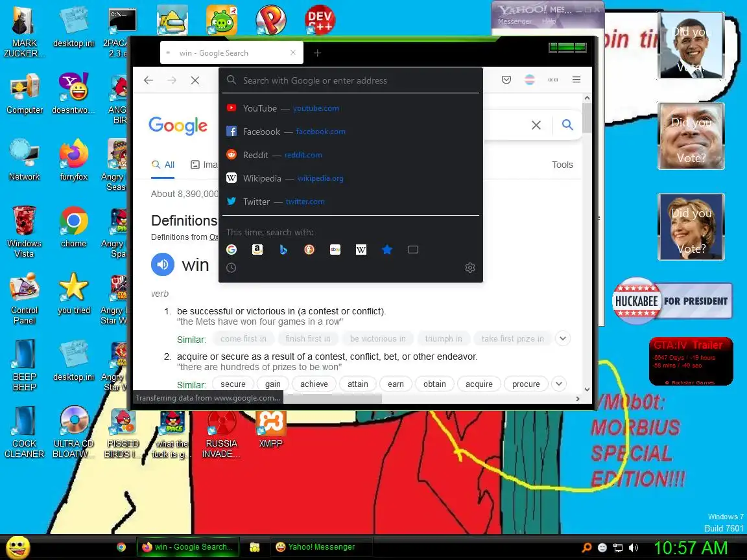
Task: Clear the Google search box with X
Action: click(536, 124)
